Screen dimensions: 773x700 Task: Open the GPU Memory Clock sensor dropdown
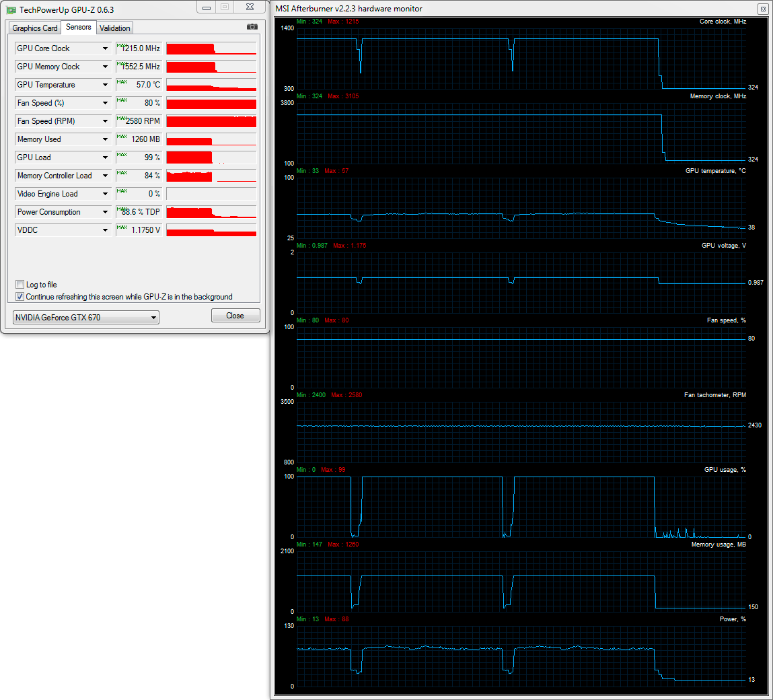(106, 67)
